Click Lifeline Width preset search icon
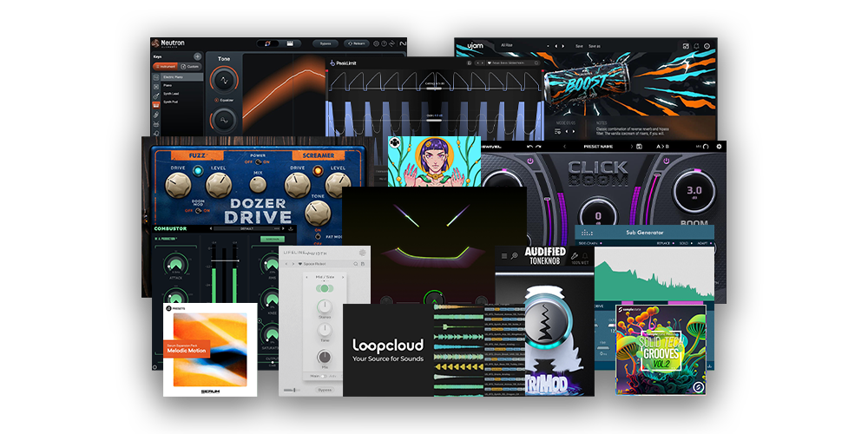The height and width of the screenshot is (434, 868). [355, 264]
